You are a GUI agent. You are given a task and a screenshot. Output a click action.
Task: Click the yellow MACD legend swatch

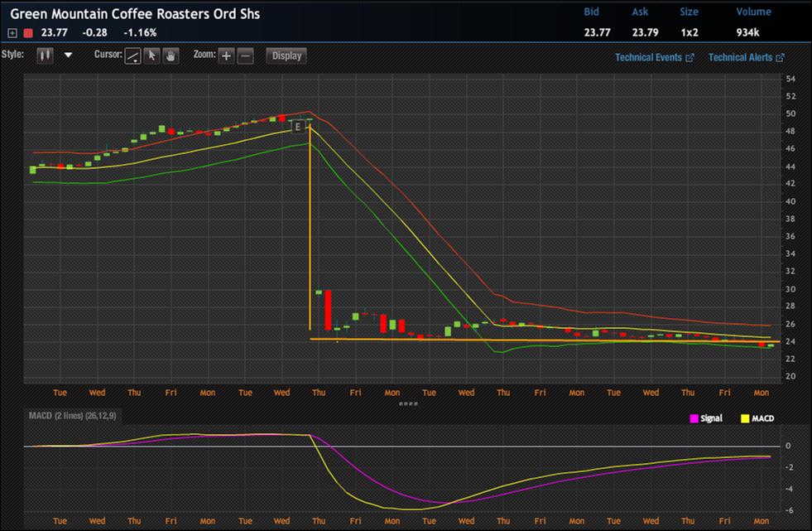pyautogui.click(x=745, y=418)
